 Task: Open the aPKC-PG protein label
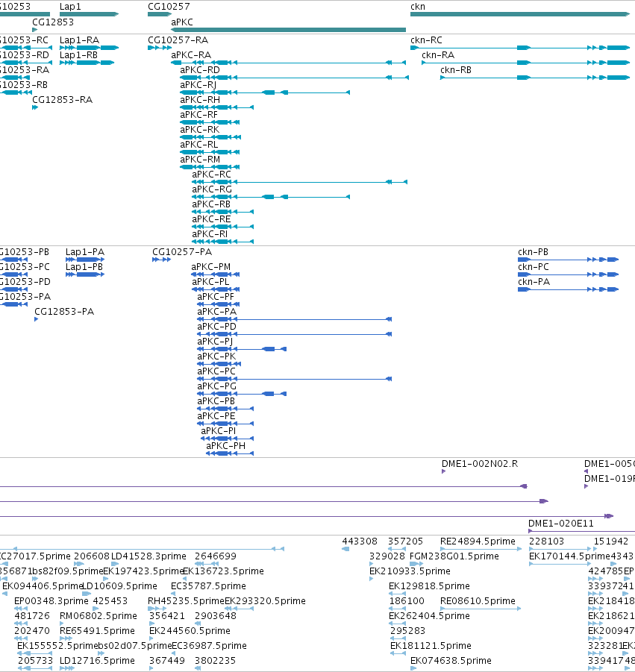217,386
